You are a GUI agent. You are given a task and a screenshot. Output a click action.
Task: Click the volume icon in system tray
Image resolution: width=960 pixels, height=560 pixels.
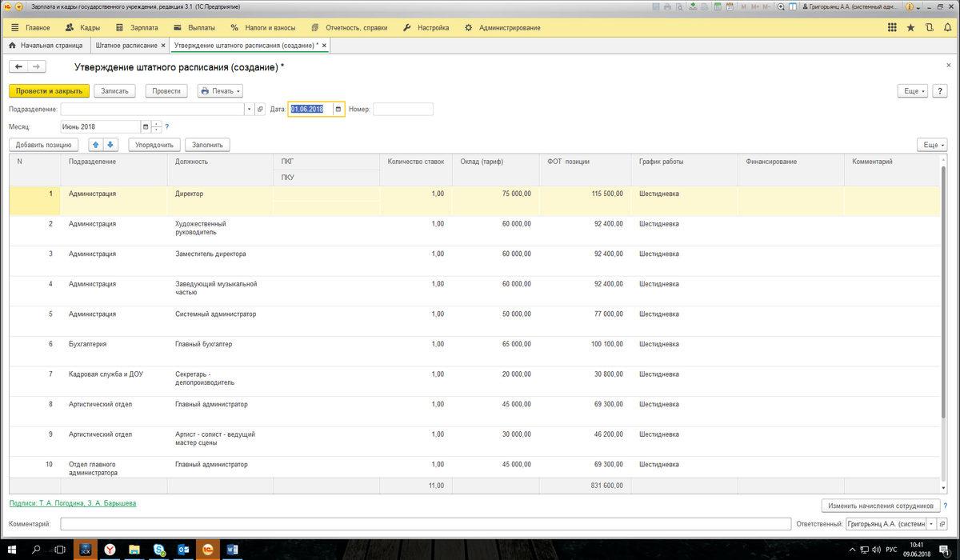(x=877, y=550)
